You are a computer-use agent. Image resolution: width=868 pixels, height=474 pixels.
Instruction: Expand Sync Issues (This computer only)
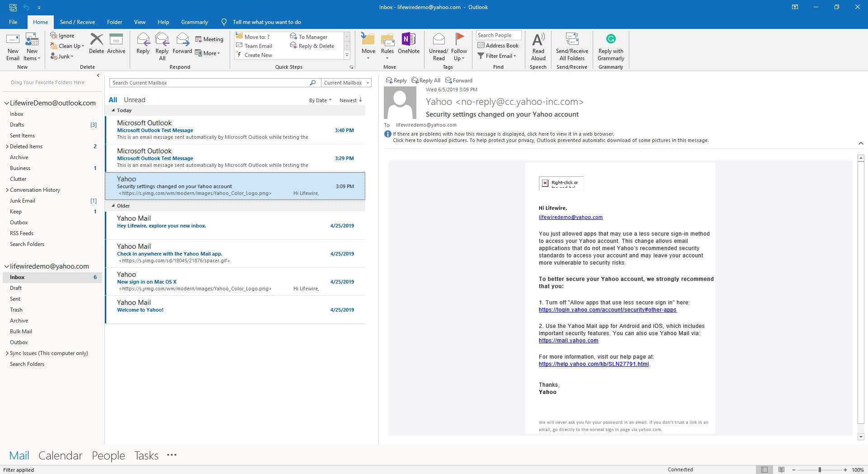(x=7, y=353)
